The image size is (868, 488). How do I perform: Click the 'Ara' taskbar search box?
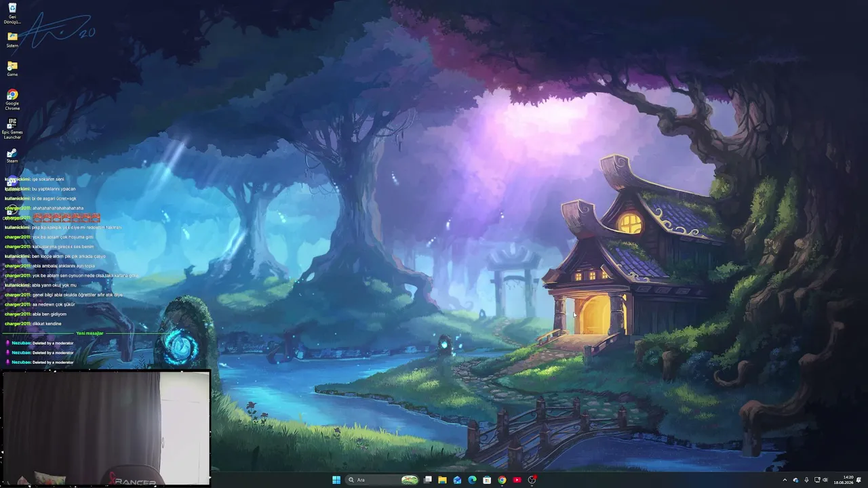click(383, 480)
